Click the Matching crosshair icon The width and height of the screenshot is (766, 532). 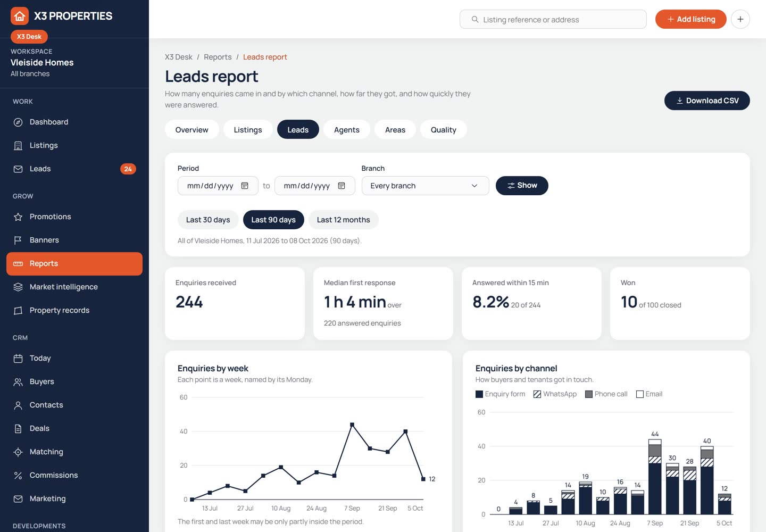tap(18, 452)
